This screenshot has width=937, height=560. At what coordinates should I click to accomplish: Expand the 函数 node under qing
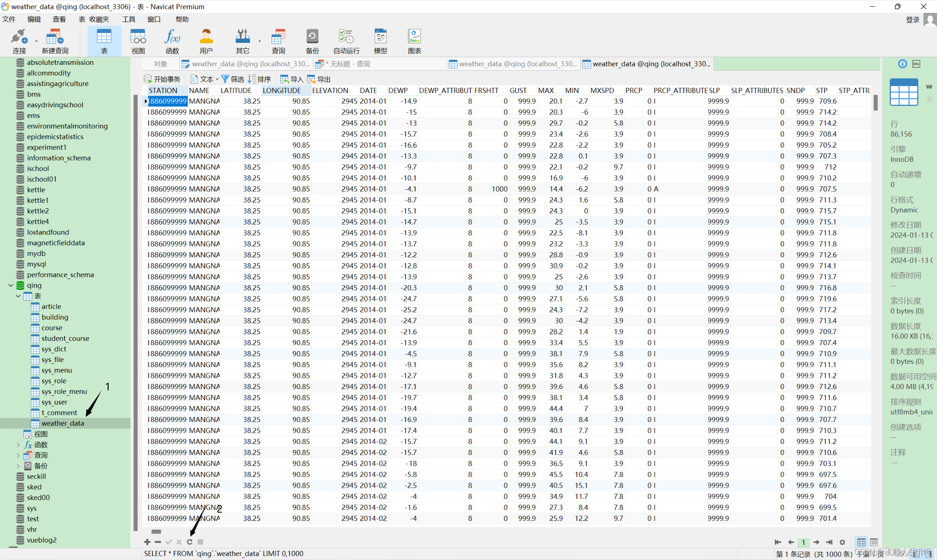pos(18,444)
